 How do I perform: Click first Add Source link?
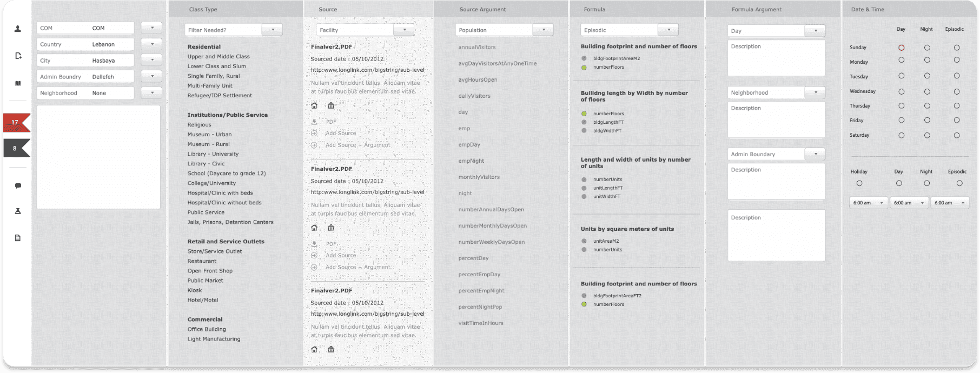click(x=341, y=133)
